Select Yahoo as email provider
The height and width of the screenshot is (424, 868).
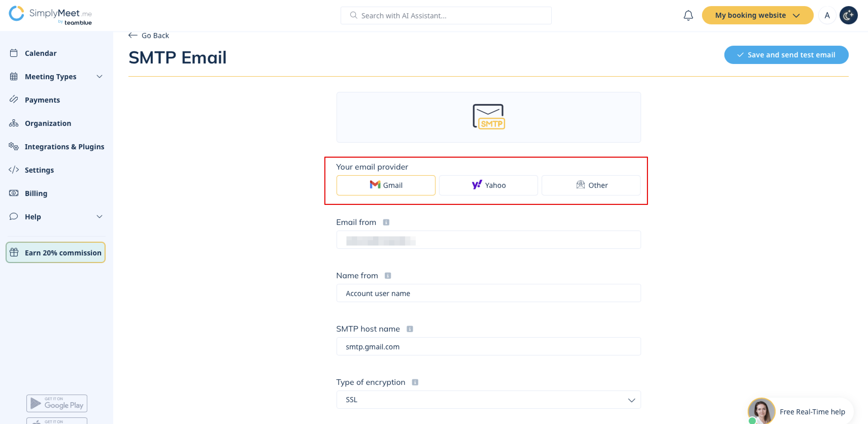(x=488, y=185)
